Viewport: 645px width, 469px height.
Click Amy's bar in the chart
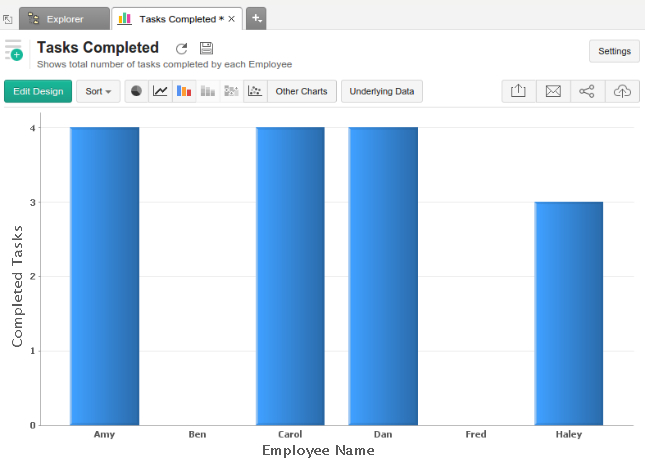click(x=104, y=276)
